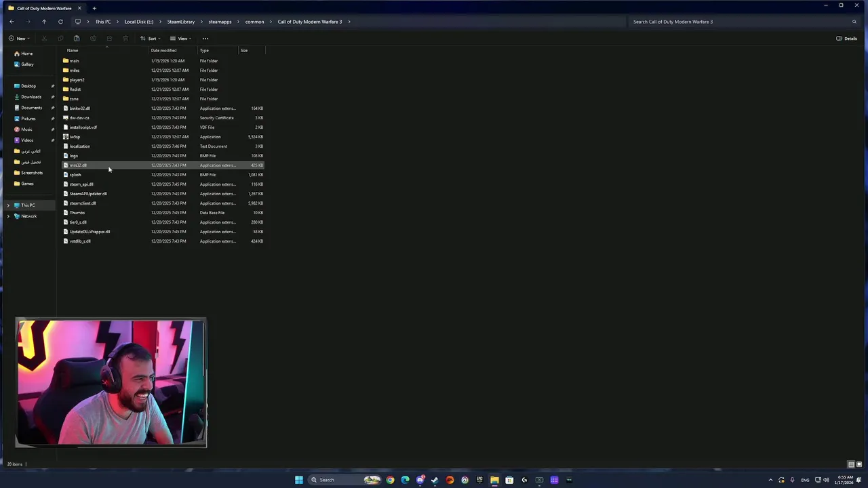868x488 pixels.
Task: Expand the chevron after Call of Duty Modern Warfare 3
Action: pyautogui.click(x=349, y=22)
